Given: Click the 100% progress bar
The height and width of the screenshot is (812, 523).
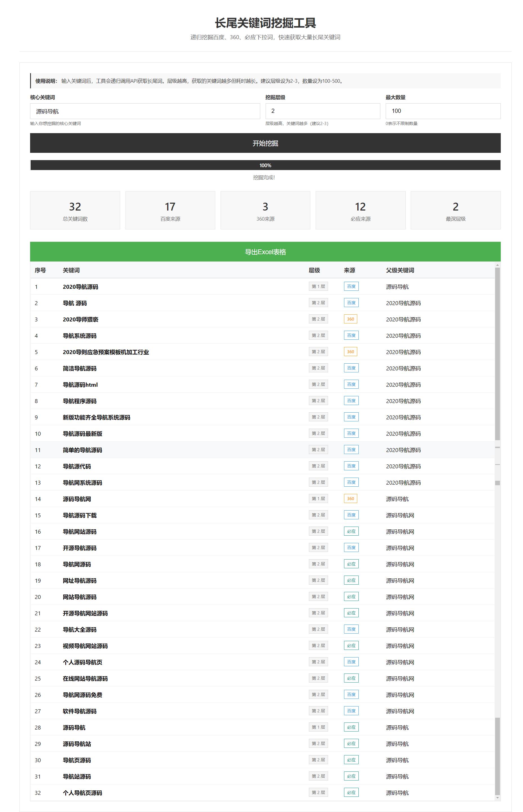Looking at the screenshot, I should pyautogui.click(x=265, y=165).
